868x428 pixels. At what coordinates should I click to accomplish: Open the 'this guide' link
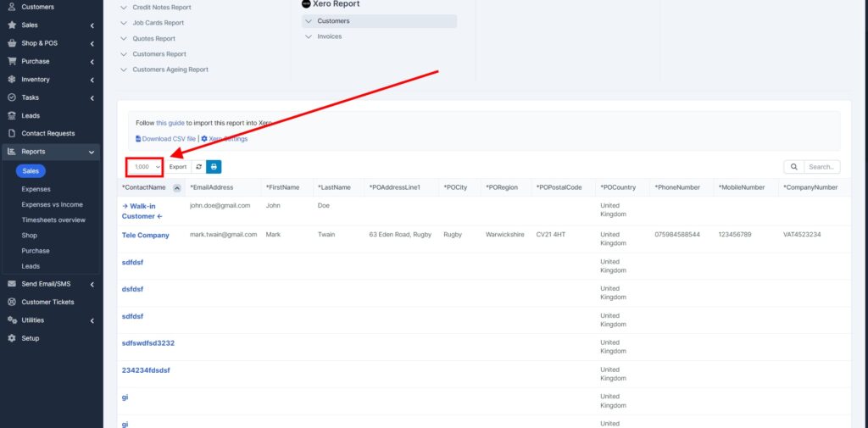click(170, 123)
